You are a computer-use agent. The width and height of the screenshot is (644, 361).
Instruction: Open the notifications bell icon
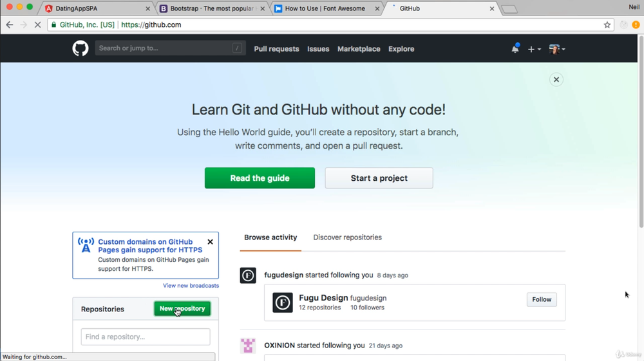[x=515, y=48]
